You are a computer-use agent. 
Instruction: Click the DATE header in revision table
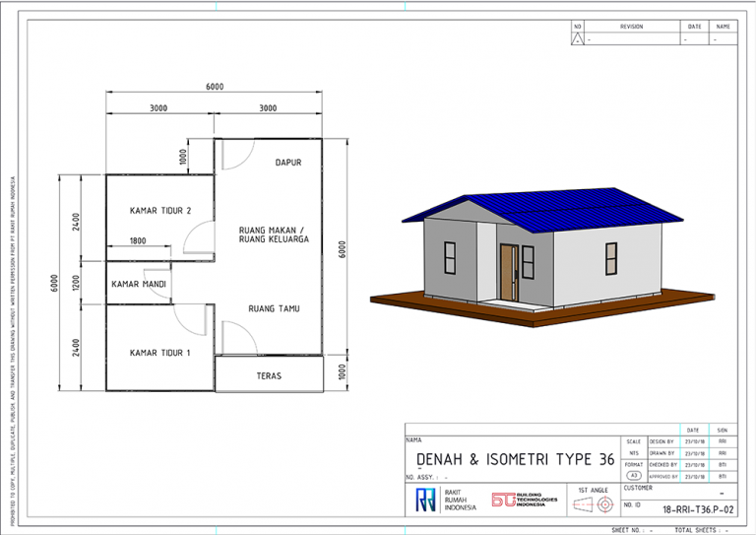coord(694,27)
